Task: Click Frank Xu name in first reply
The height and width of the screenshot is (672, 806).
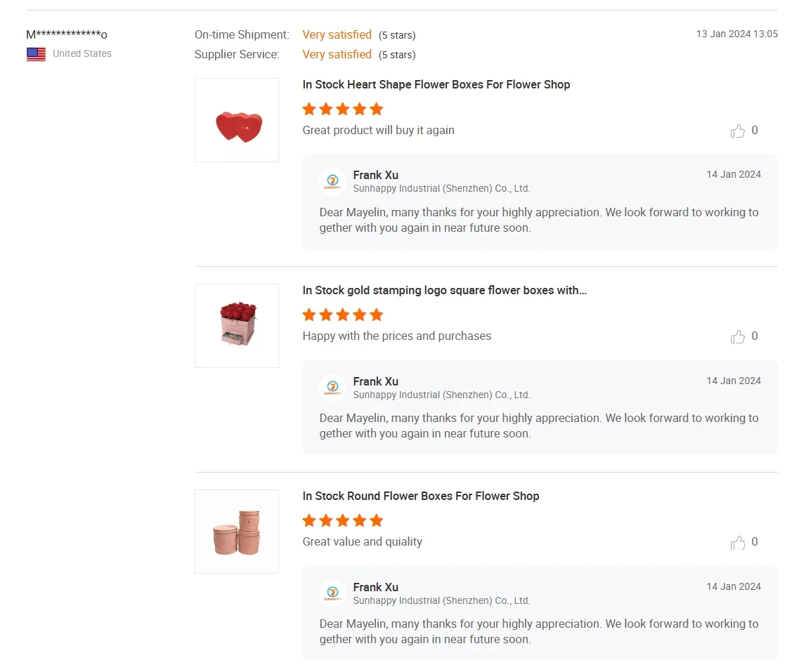Action: coord(375,175)
